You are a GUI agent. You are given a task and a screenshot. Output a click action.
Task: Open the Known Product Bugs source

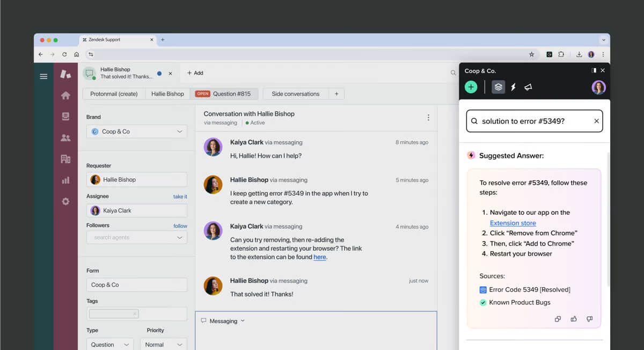(x=515, y=303)
